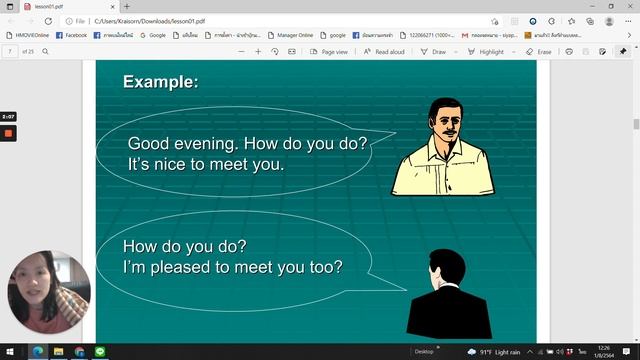640x360 pixels.
Task: Select the lesson01.pdf tab
Action: (x=69, y=7)
